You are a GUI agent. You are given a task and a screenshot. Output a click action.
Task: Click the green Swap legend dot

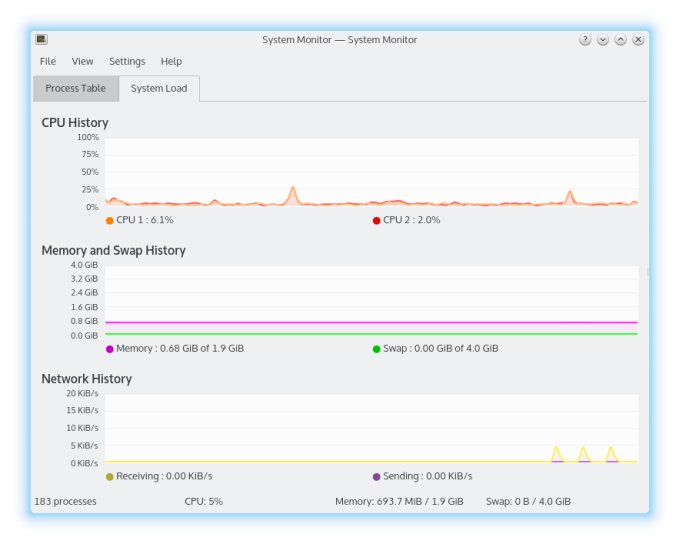coord(377,349)
